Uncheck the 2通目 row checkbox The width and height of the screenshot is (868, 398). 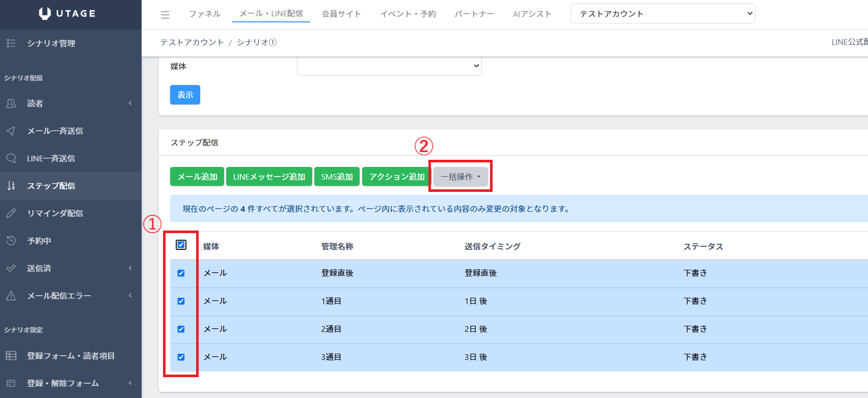(181, 329)
